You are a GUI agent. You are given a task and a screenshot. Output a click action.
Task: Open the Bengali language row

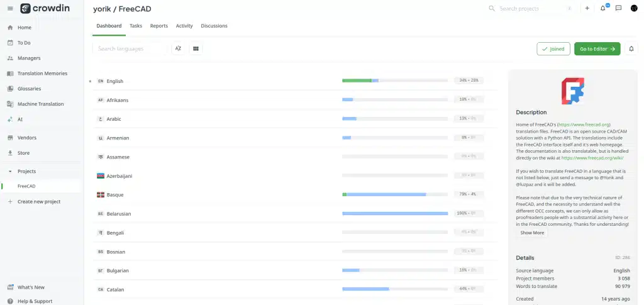[x=295, y=233]
